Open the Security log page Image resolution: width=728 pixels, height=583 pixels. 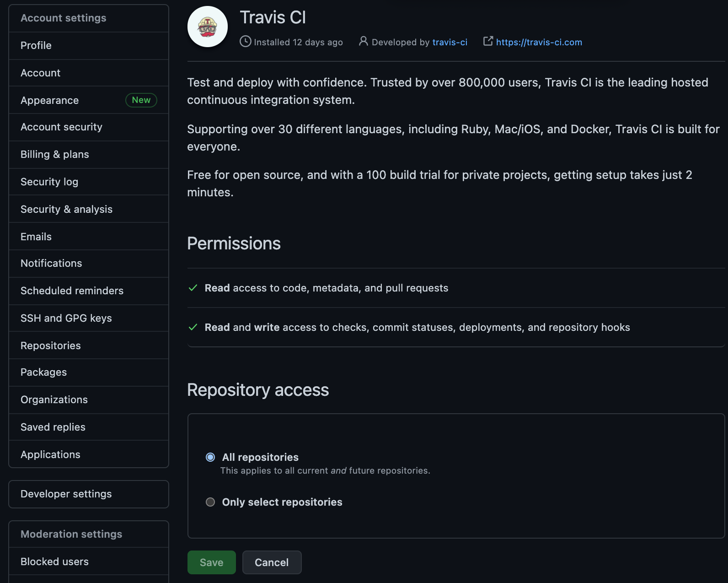click(x=49, y=182)
